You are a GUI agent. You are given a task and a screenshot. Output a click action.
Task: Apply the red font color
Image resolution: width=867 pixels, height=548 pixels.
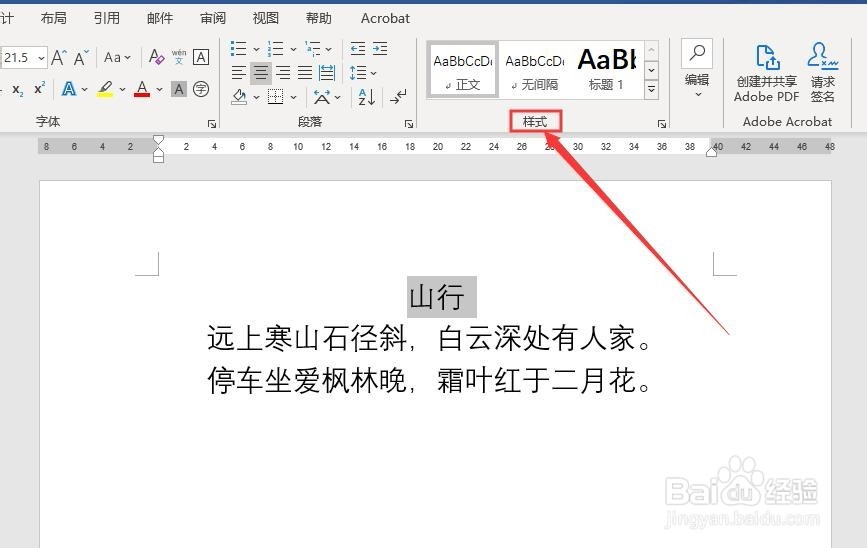pos(142,89)
